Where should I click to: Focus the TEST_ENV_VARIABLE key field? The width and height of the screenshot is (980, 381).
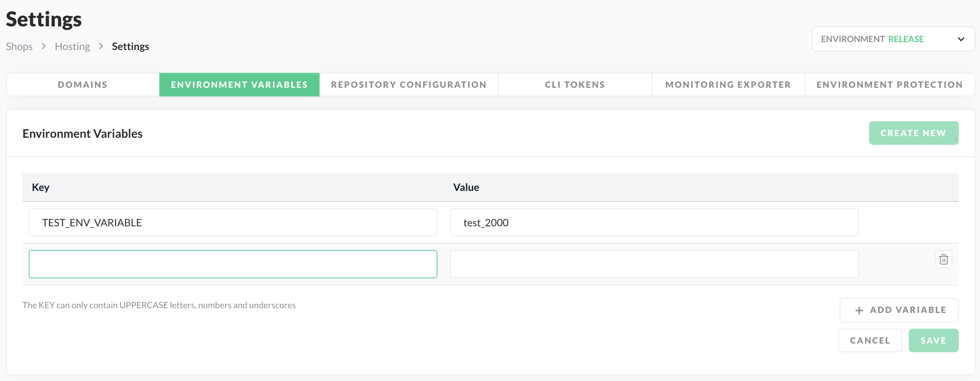click(x=233, y=223)
